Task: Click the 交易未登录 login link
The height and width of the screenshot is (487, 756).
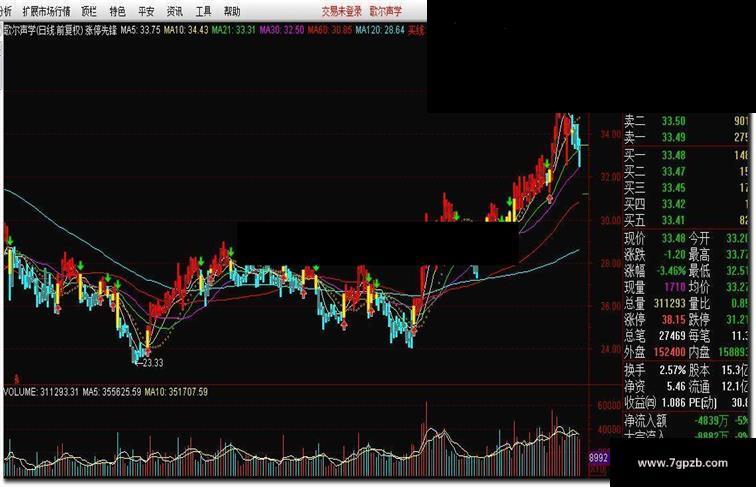Action: pyautogui.click(x=341, y=11)
